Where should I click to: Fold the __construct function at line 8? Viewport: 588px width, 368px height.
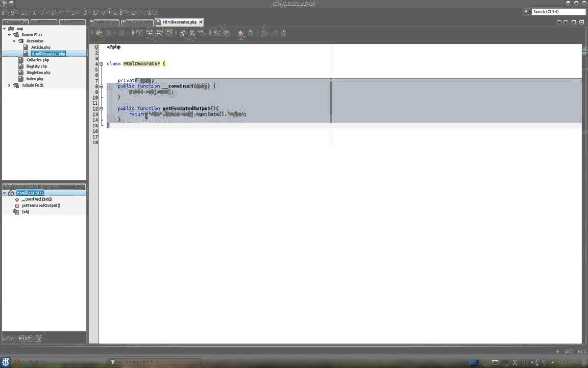(x=101, y=86)
